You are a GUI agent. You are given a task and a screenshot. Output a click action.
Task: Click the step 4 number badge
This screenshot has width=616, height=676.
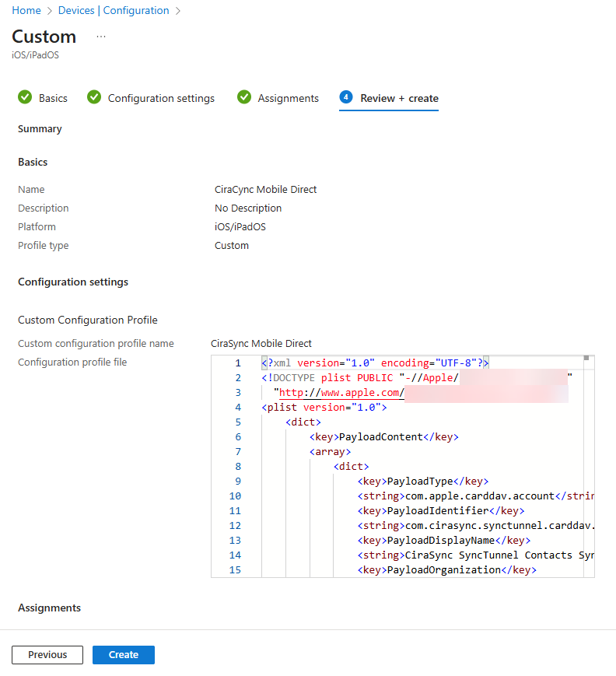click(346, 97)
